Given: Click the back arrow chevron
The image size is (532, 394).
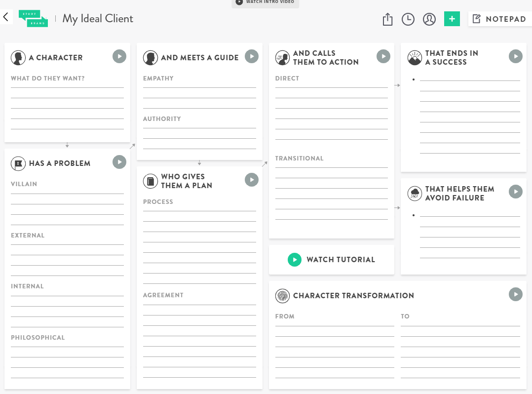Looking at the screenshot, I should point(5,17).
